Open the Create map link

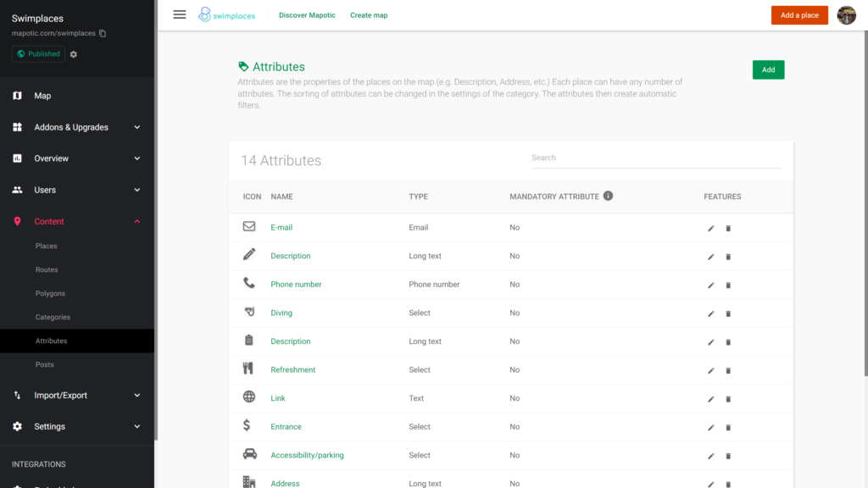coord(369,15)
